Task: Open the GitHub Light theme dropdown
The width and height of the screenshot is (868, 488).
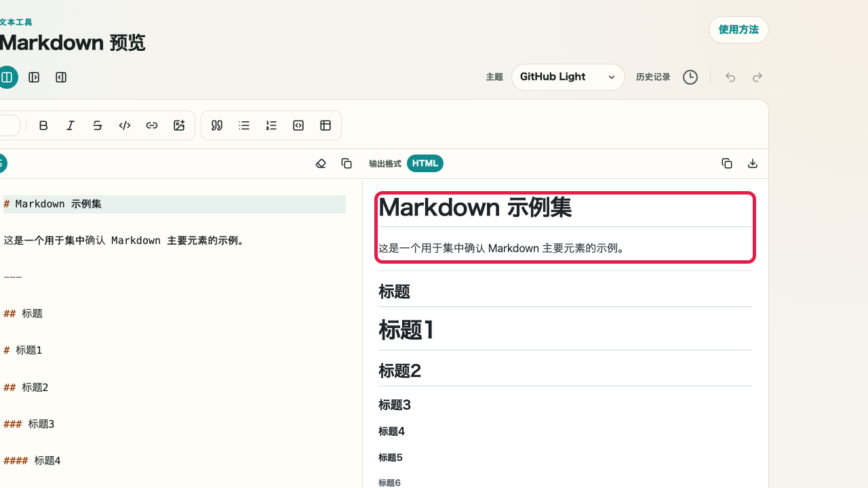Action: click(x=568, y=77)
